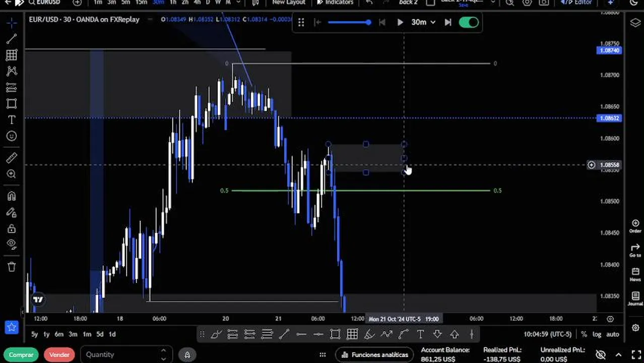
Task: Select the vertical line tool in favorites bar
Action: (472, 334)
